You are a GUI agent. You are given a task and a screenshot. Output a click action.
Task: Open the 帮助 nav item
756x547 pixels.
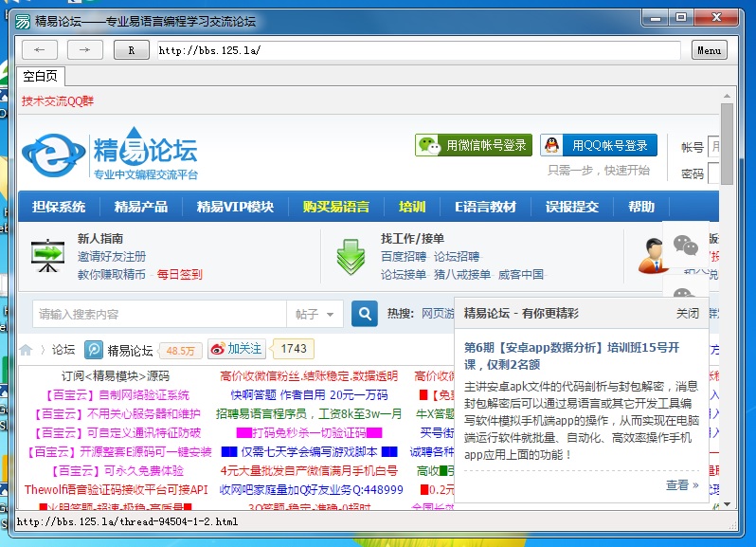(641, 207)
